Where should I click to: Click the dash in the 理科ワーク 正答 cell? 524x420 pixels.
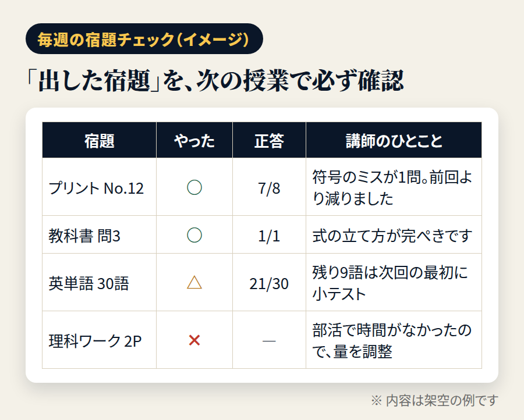coord(269,341)
